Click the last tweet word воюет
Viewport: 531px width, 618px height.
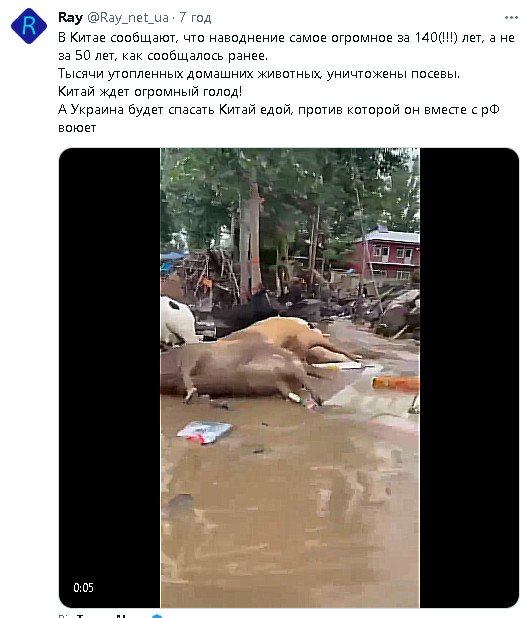[77, 128]
